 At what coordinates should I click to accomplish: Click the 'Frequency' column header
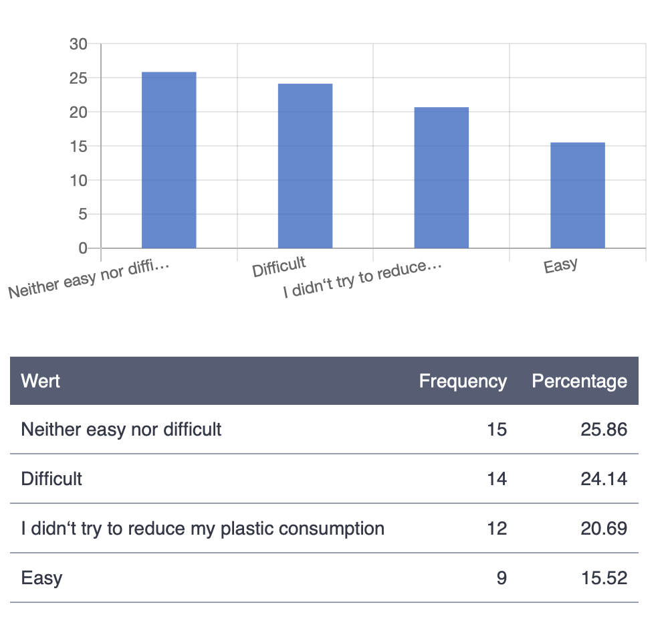463,381
